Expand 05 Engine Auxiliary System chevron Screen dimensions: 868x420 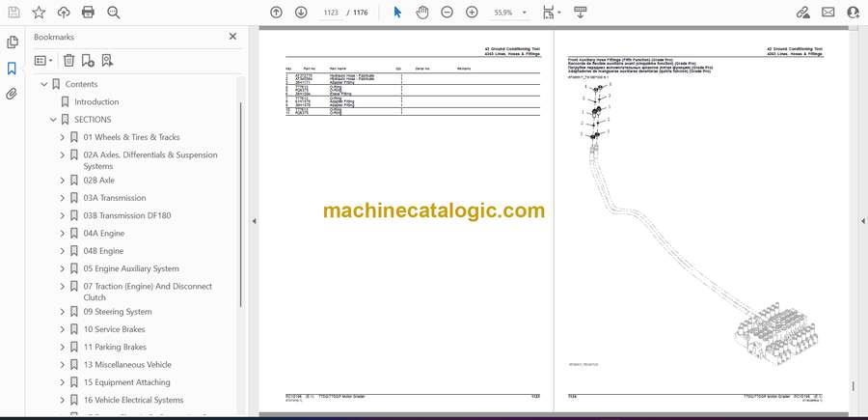tap(62, 268)
